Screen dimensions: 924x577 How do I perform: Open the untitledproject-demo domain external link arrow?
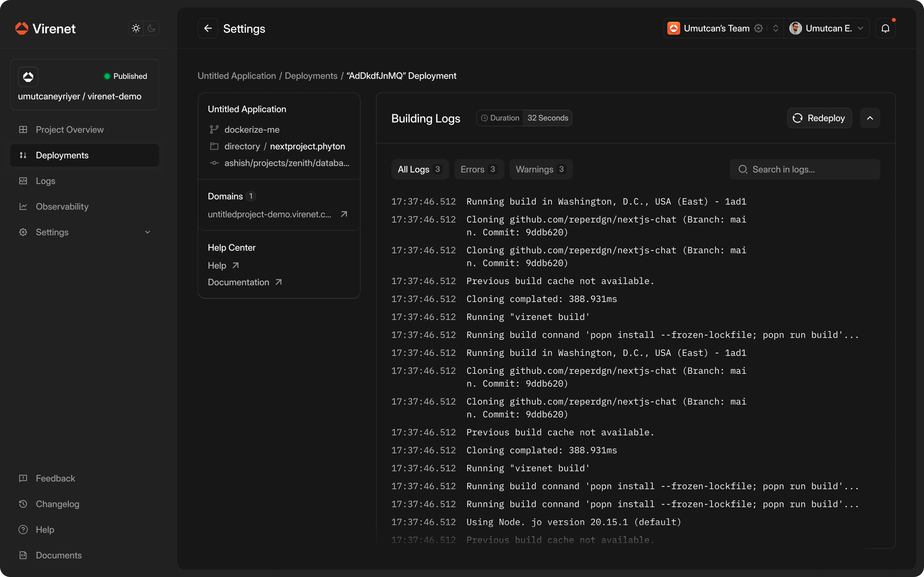pyautogui.click(x=344, y=214)
